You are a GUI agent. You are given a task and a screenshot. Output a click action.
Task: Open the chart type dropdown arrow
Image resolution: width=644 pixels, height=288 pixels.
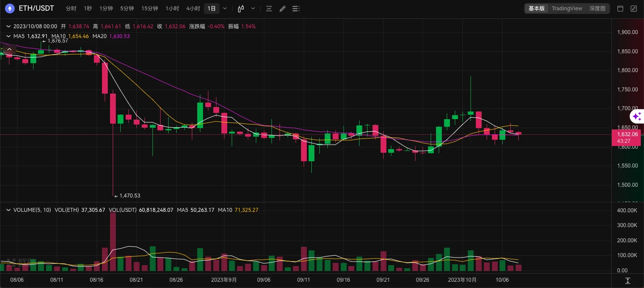point(254,9)
